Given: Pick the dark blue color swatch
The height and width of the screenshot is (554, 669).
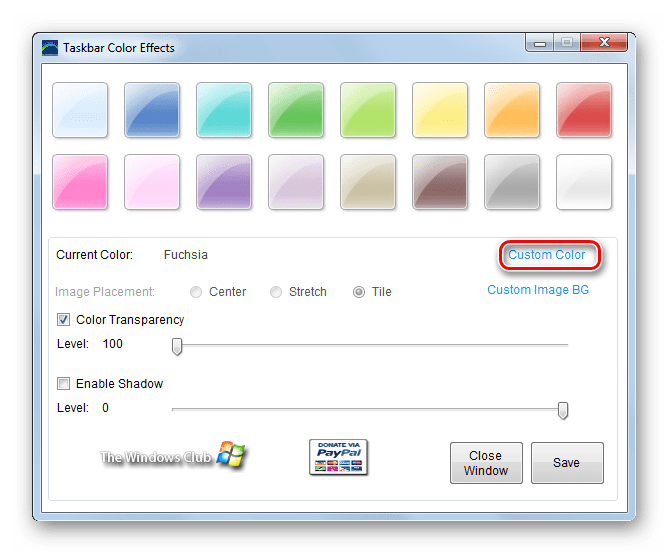Looking at the screenshot, I should point(152,110).
